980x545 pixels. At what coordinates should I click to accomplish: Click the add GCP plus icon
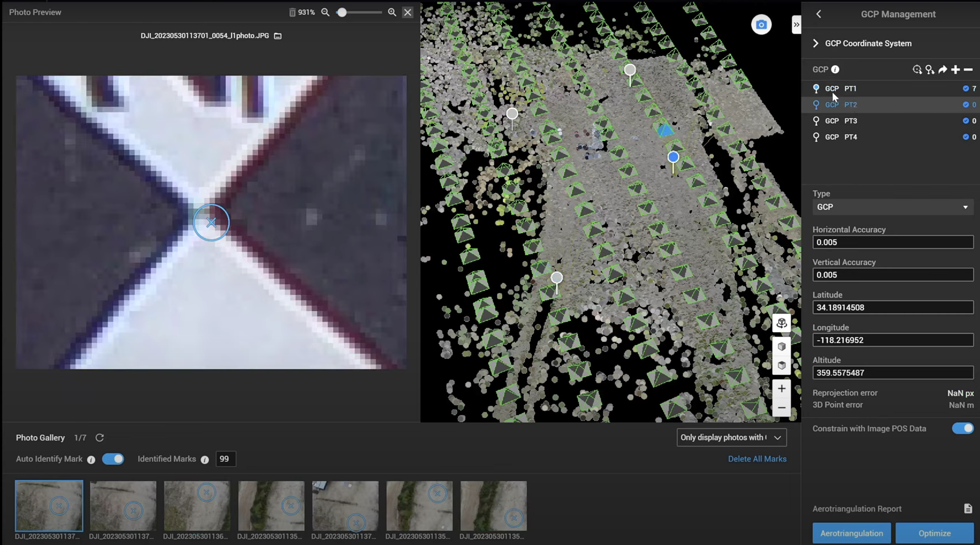tap(956, 69)
